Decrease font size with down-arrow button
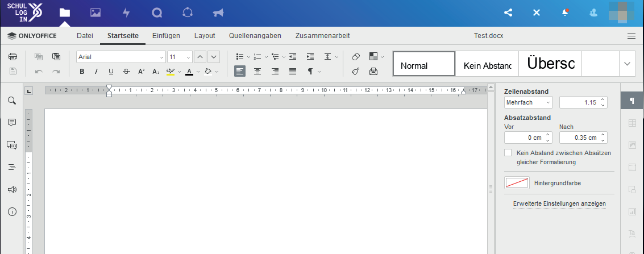Viewport: 644px width, 254px height. click(x=214, y=57)
